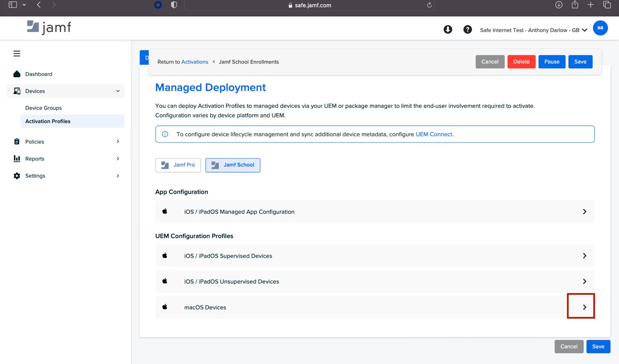Click the red Delete button
619x364 pixels.
pyautogui.click(x=521, y=61)
